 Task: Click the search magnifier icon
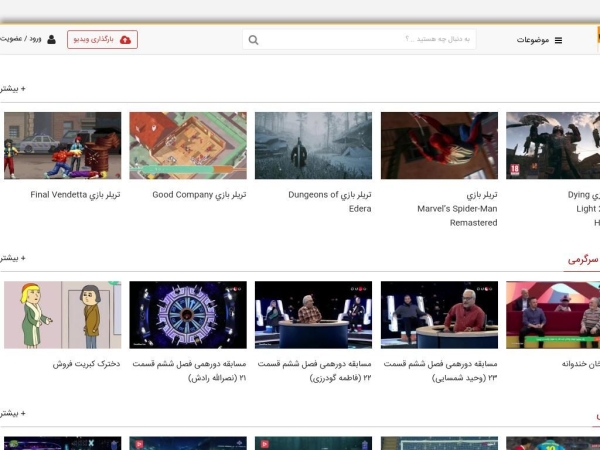point(253,40)
